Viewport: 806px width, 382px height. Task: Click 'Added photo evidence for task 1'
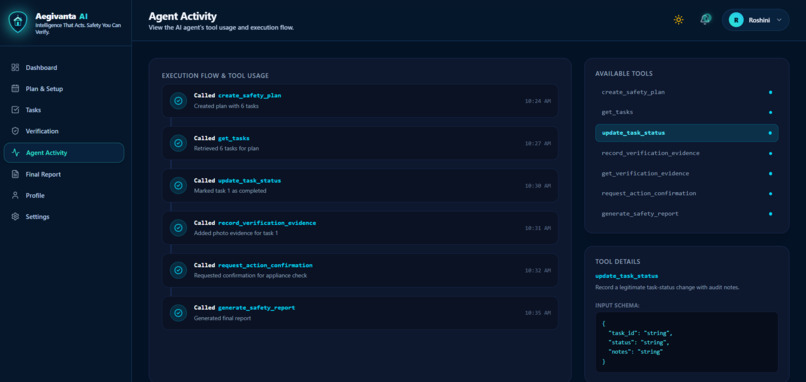pos(235,233)
